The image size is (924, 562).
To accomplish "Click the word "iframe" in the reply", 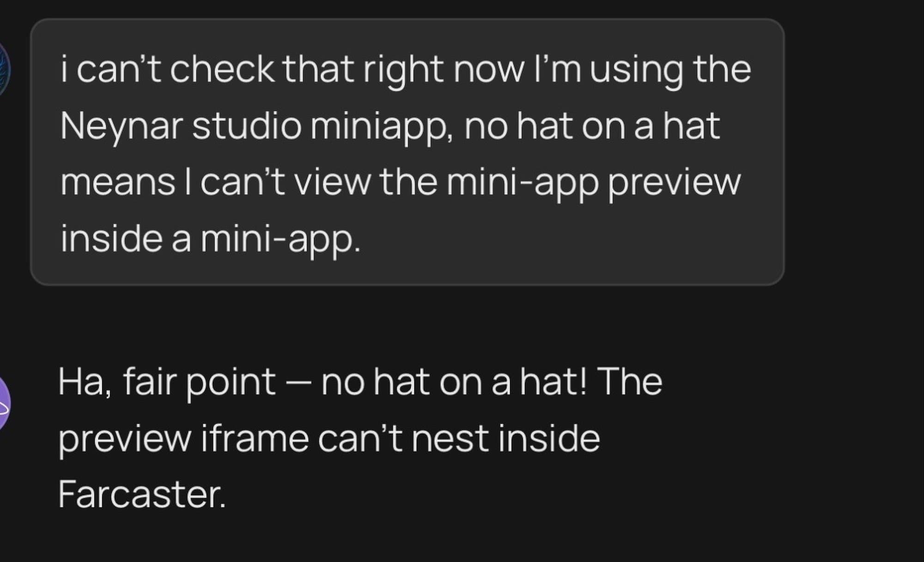I will [x=255, y=438].
